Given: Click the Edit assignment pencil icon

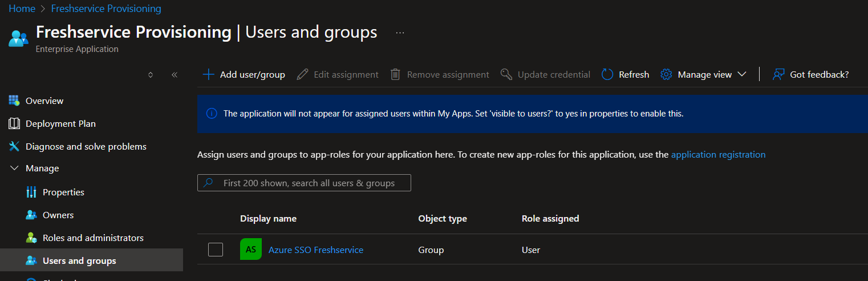Looking at the screenshot, I should [303, 74].
